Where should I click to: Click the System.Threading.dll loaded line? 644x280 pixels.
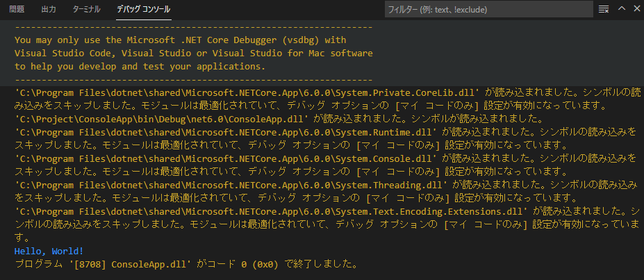[327, 191]
